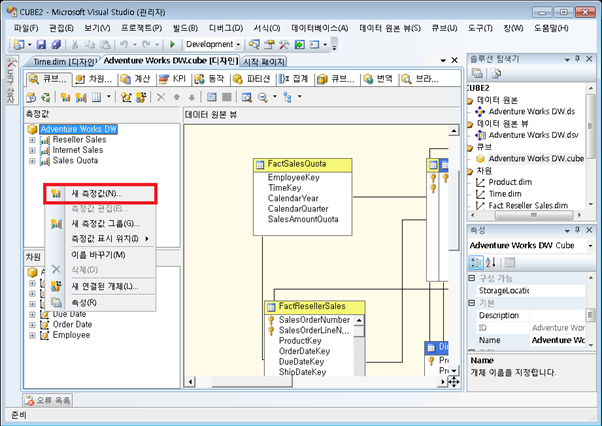Select Adventure Works DW.ds in Solution Explorer
Image resolution: width=602 pixels, height=426 pixels.
pyautogui.click(x=531, y=112)
